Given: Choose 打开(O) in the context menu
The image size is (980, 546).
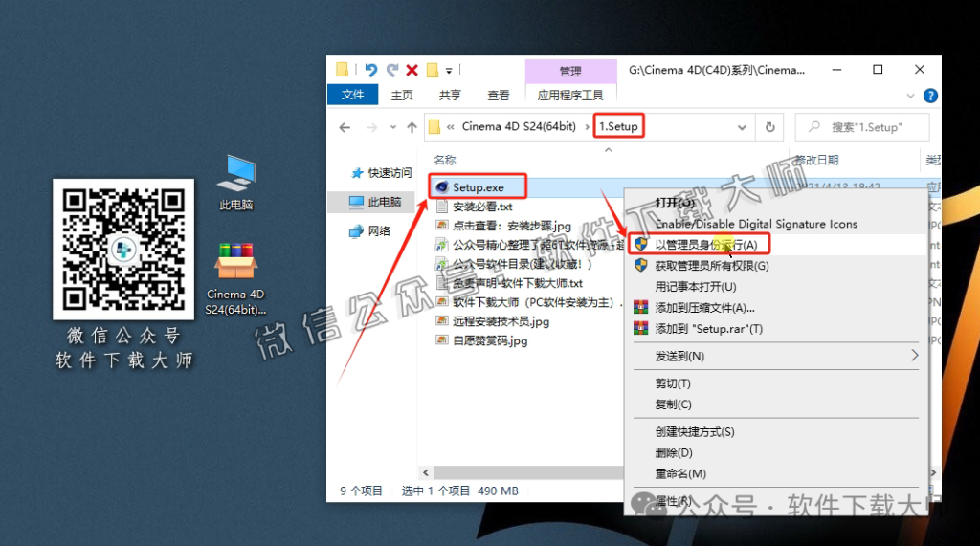Looking at the screenshot, I should (675, 203).
